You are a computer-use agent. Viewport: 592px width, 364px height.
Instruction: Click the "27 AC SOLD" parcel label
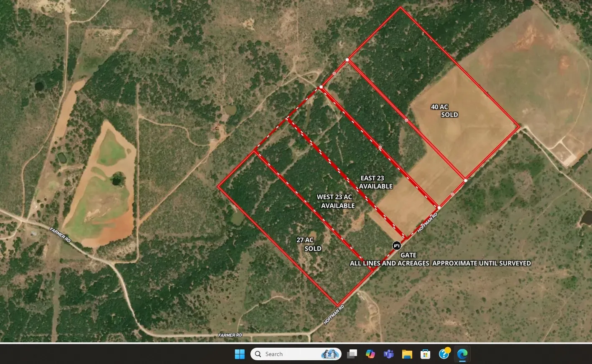click(309, 244)
